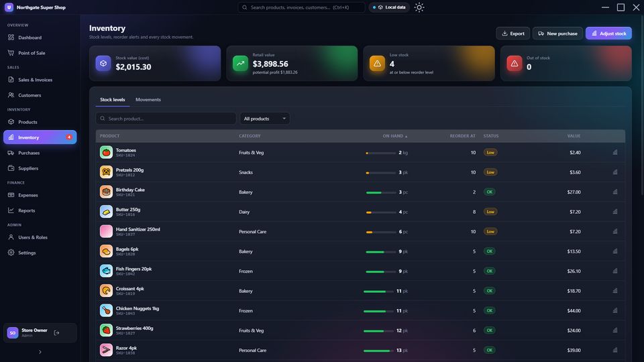Screen dimensions: 644x362
Task: Click the Butter 250g product icon
Action: coord(106,211)
